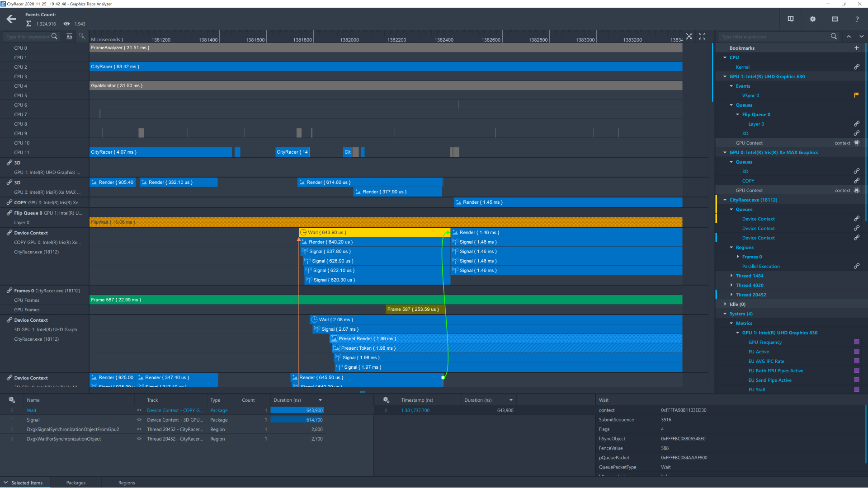
Task: Click the 1,381,737,700 timestamp link
Action: (x=415, y=410)
